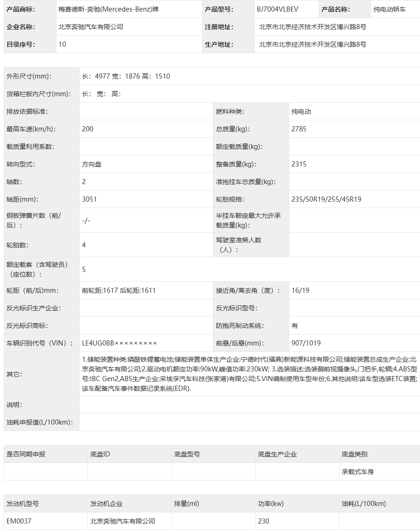
Task: Click the 底盘类别 column header
Action: point(354,454)
